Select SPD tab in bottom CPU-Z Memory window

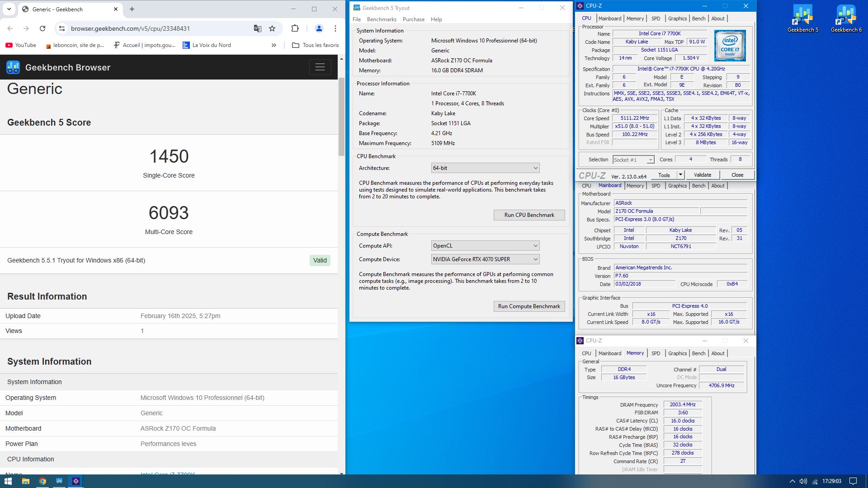[656, 353]
